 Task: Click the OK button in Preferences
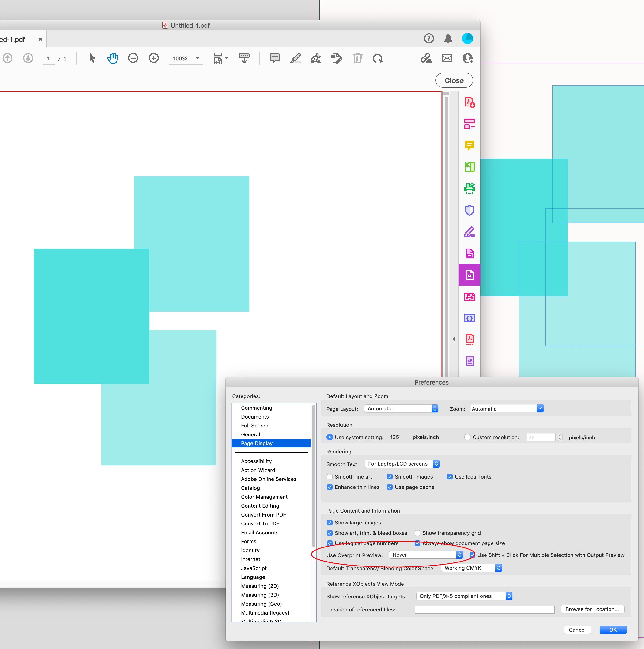[613, 630]
